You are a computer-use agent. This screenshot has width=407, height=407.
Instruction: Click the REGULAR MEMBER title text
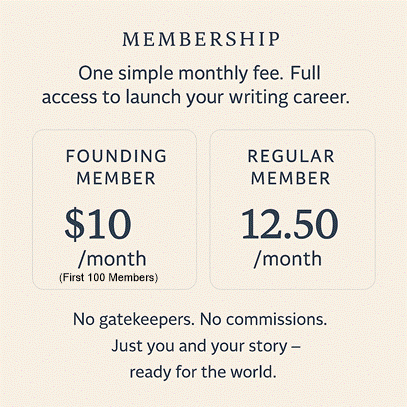291,167
